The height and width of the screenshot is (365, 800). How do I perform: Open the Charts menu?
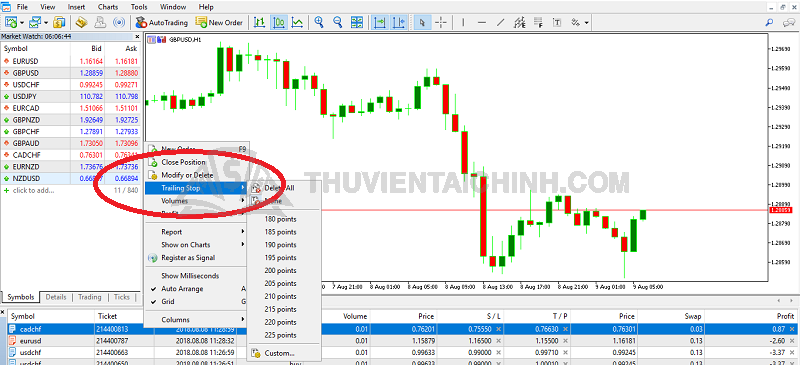[x=107, y=7]
